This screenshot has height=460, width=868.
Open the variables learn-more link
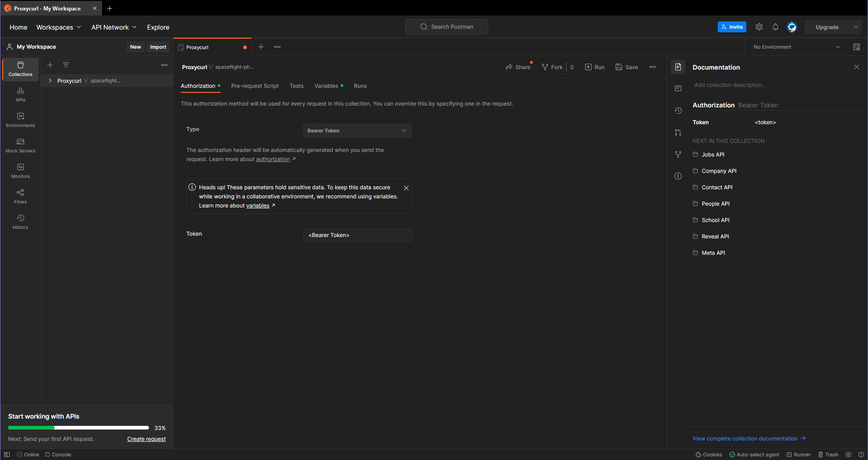click(258, 206)
